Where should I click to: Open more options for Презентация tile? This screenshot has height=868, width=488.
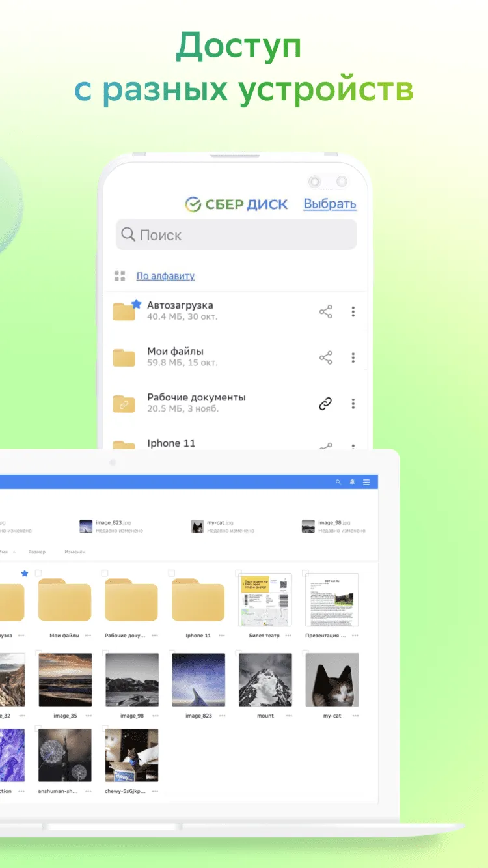click(355, 636)
